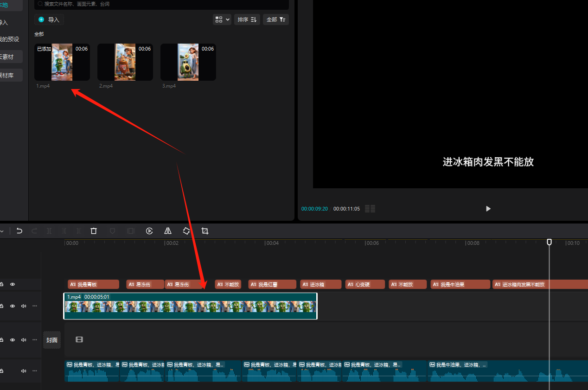Click the rotate icon in timeline toolbar
Viewport: 588px width, 390px height.
click(186, 231)
